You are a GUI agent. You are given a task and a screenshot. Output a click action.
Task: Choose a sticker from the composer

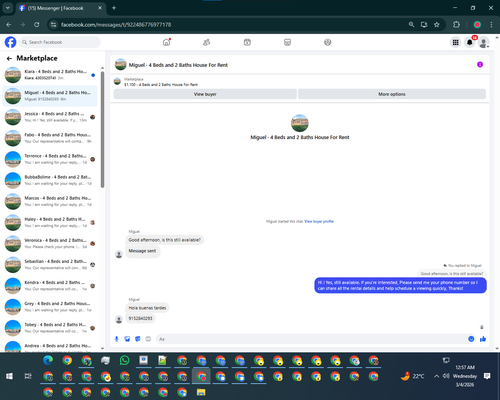point(138,339)
